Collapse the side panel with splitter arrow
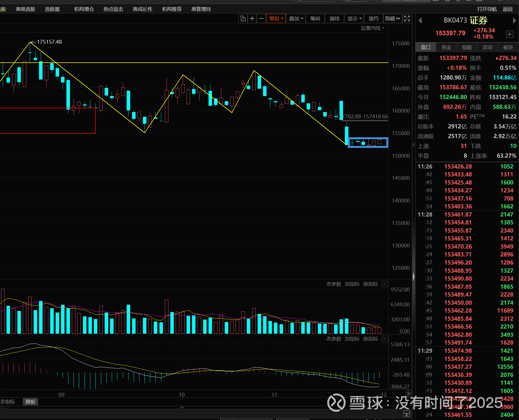Screen dimensions: 519x420 (414, 276)
